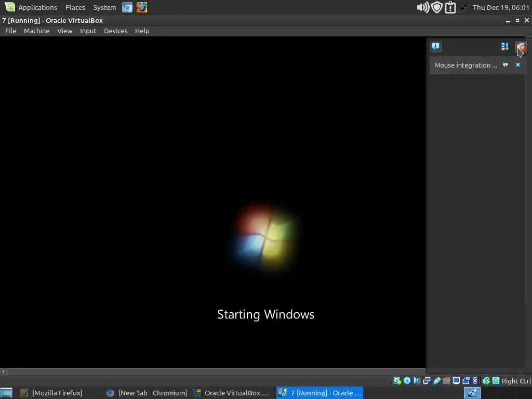Click the left arrow of the horizontal scrollbar
The width and height of the screenshot is (532, 399).
coord(4,371)
